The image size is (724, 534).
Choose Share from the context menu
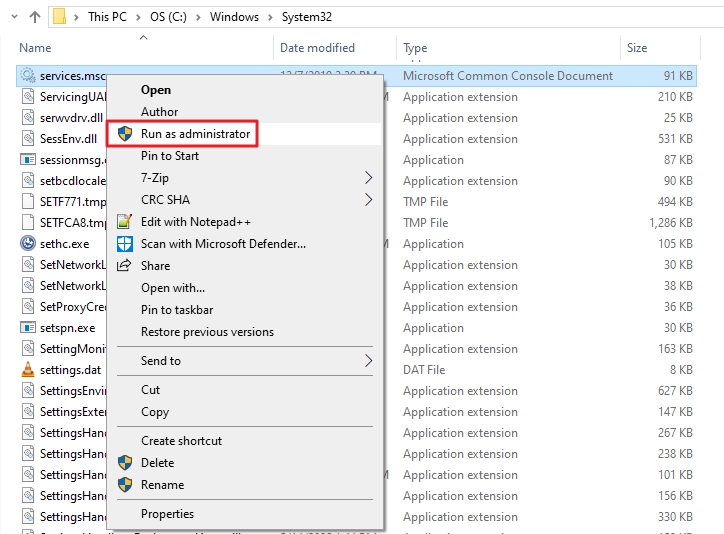155,266
